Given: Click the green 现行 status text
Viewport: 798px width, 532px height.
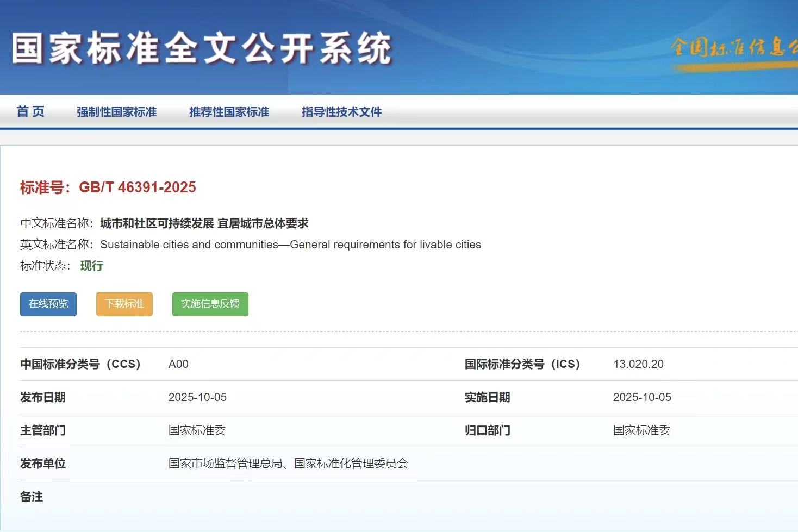Looking at the screenshot, I should pyautogui.click(x=91, y=266).
